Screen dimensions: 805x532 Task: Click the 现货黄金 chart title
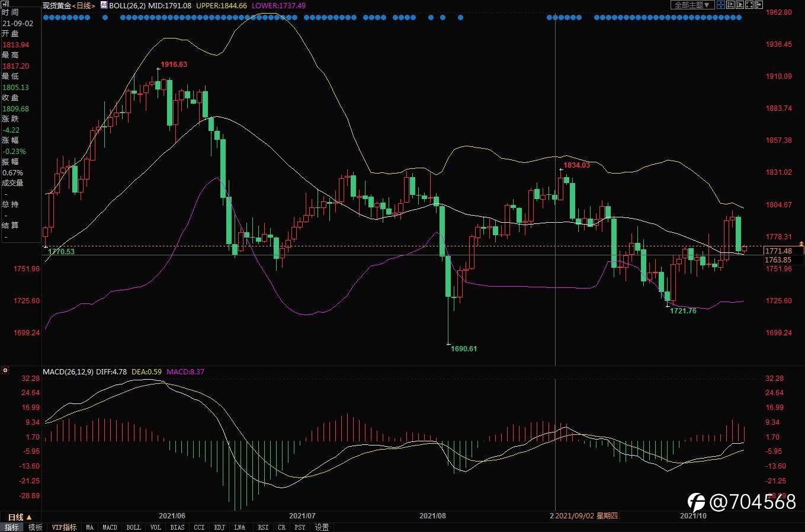[57, 5]
